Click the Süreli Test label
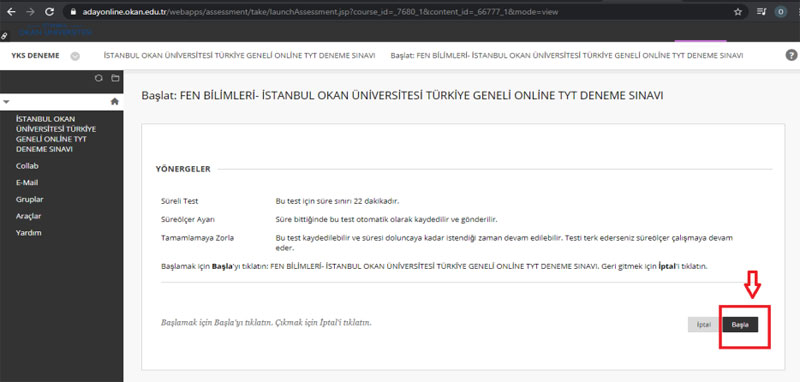The height and width of the screenshot is (382, 800). tap(180, 201)
